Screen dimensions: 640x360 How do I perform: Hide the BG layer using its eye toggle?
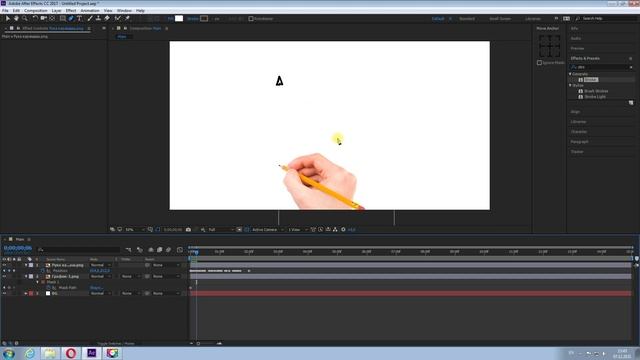pos(4,293)
